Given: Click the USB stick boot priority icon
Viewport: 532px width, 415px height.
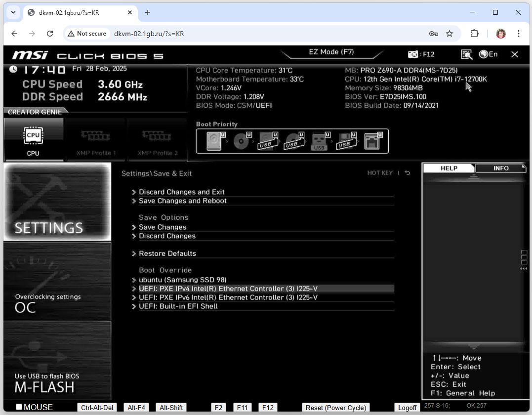Looking at the screenshot, I should pos(320,141).
